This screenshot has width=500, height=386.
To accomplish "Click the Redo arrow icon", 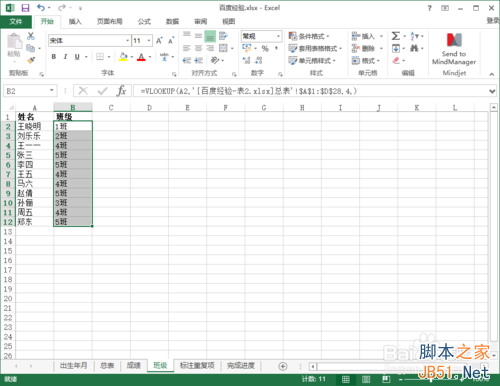I will pos(62,7).
